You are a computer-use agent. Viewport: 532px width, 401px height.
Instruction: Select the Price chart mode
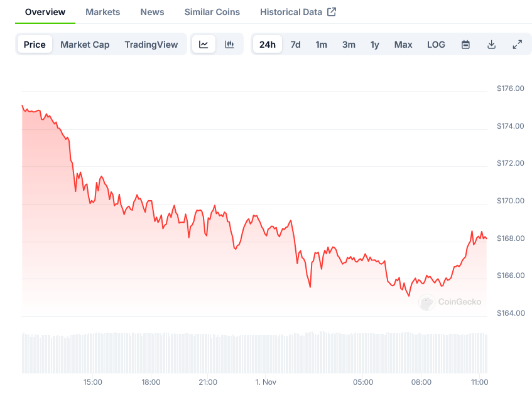35,45
